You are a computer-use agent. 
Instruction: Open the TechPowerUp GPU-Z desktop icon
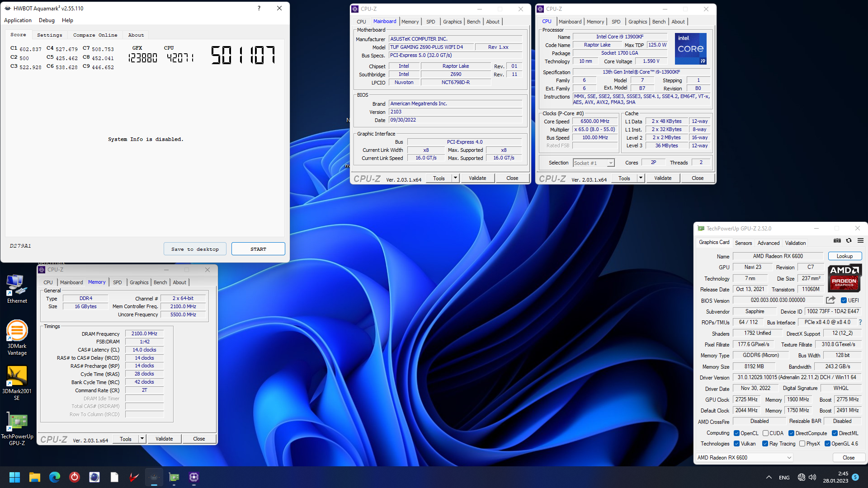[17, 429]
